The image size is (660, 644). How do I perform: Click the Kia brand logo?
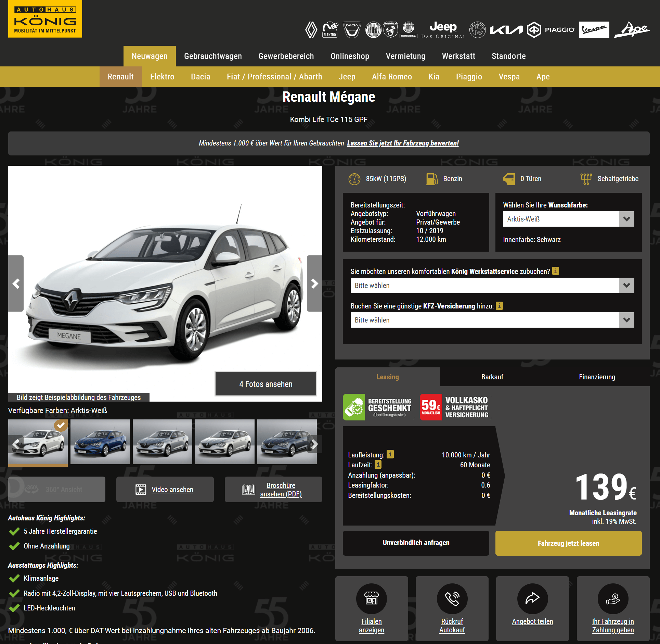(506, 30)
